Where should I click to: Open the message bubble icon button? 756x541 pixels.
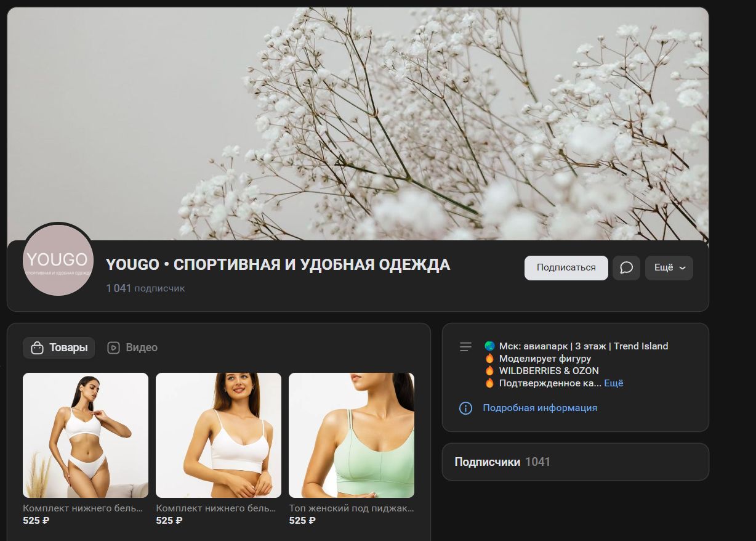pos(626,268)
